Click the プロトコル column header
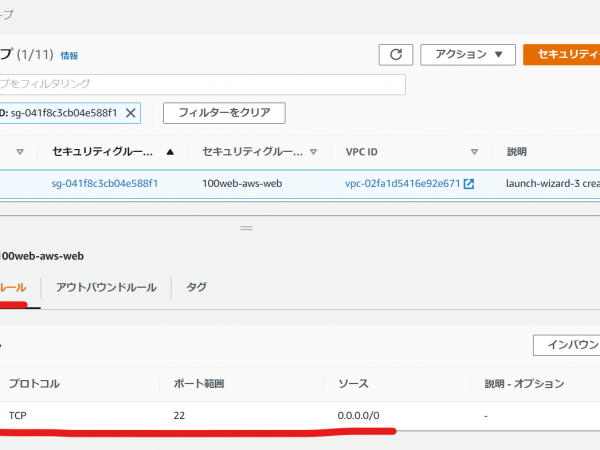The width and height of the screenshot is (600, 450). pos(34,383)
